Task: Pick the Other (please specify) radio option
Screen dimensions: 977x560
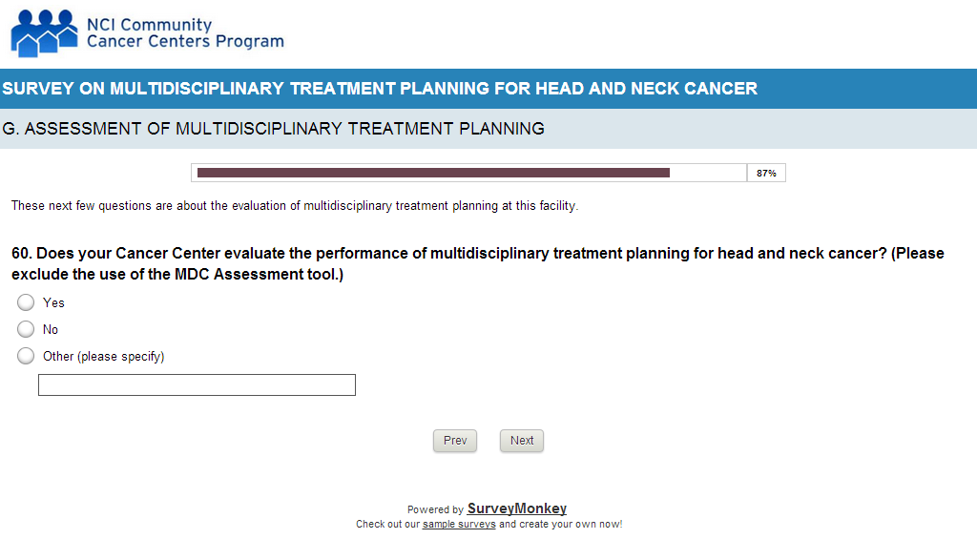Action: point(26,356)
